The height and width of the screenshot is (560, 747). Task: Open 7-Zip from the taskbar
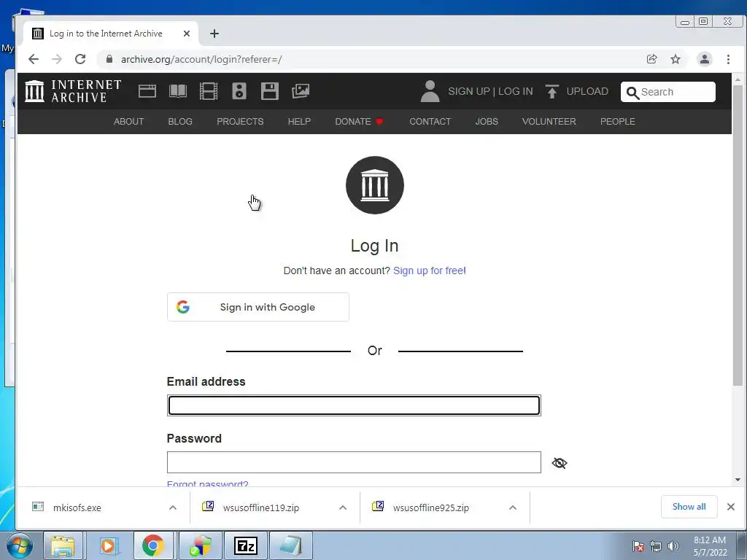pyautogui.click(x=246, y=545)
